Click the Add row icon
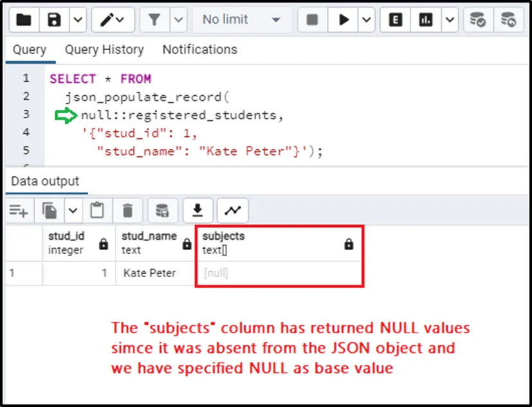The height and width of the screenshot is (407, 532). coord(19,210)
